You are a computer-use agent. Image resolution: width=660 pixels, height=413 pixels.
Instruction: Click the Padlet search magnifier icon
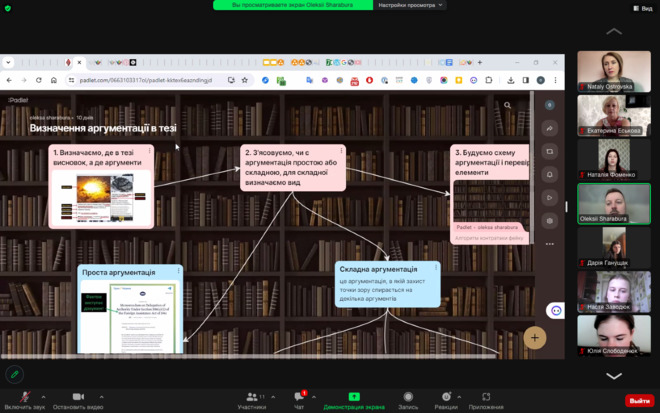[508, 105]
